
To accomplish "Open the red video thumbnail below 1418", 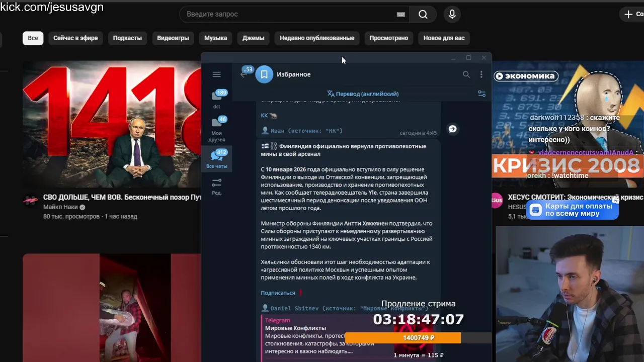I will click(112, 308).
